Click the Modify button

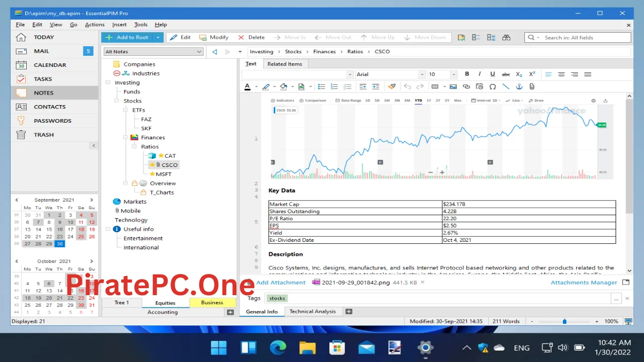(x=214, y=37)
